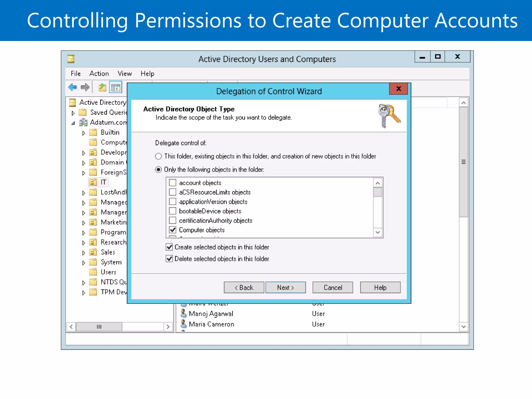
Task: Click the Manoj Agarwal user icon
Action: tap(184, 313)
